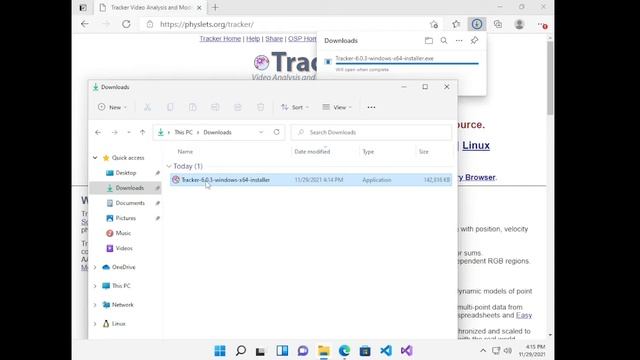640x360 pixels.
Task: Open the View dropdown menu
Action: tap(337, 107)
